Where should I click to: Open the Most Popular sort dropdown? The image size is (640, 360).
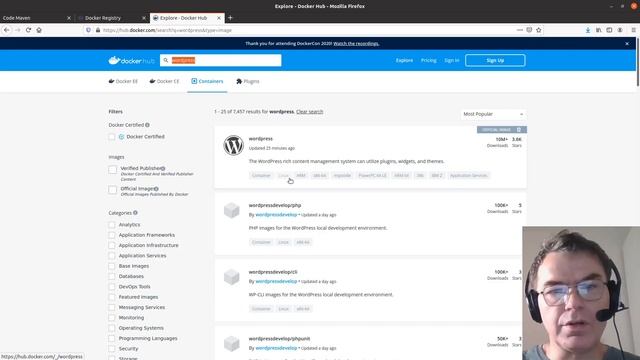pos(493,114)
